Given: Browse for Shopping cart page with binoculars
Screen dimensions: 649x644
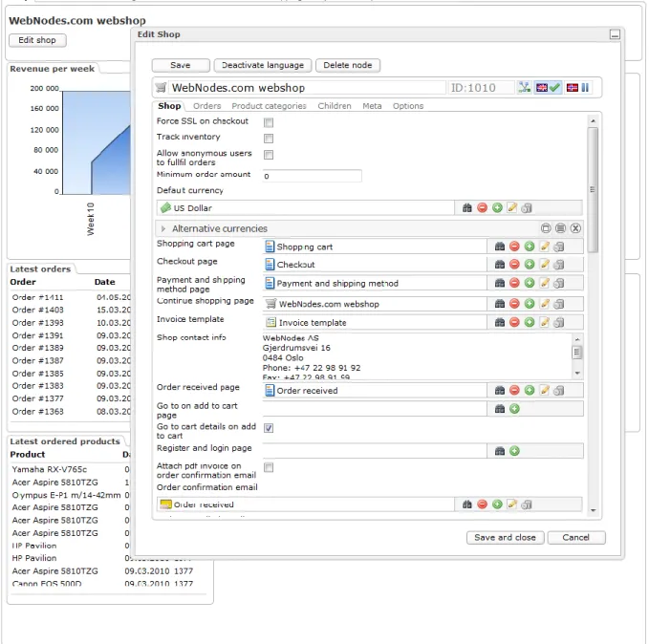Looking at the screenshot, I should (x=500, y=247).
